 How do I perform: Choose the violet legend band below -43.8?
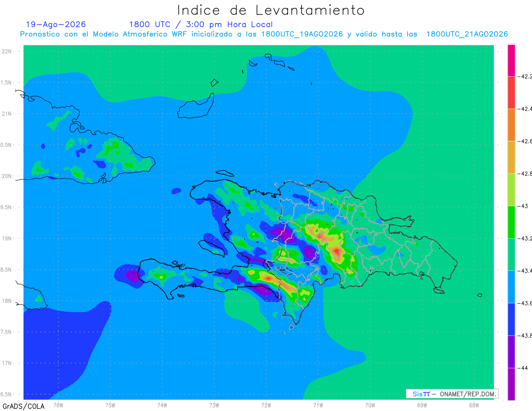[511, 352]
